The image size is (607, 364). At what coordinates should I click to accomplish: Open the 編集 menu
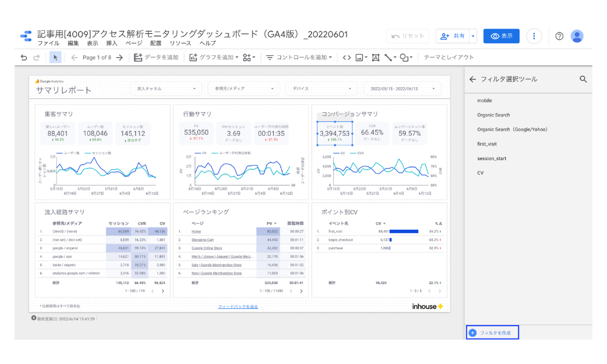click(x=73, y=43)
